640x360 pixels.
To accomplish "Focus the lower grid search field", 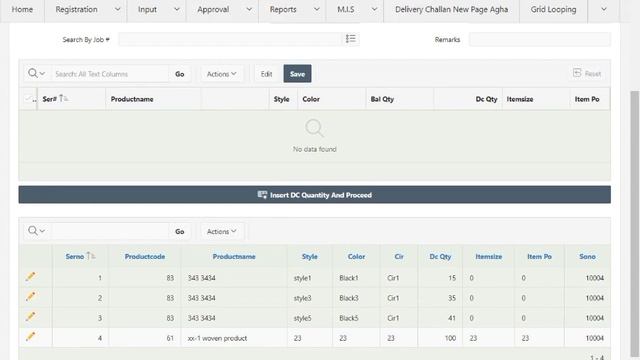I will 110,231.
